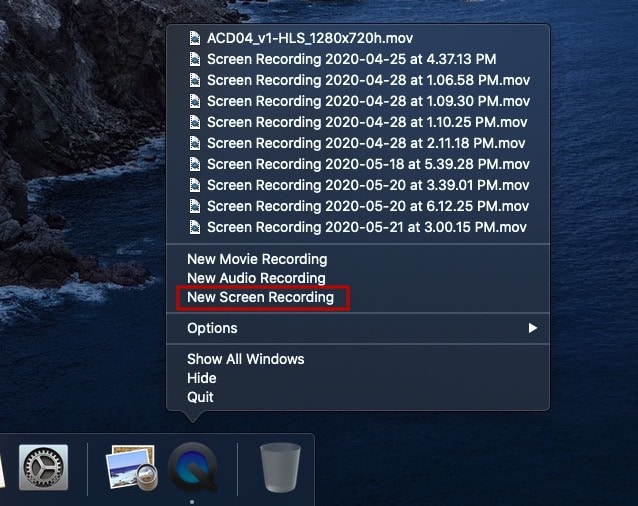Open Screen Recording 2020-05-18 at 5.39.28 PM.mov
This screenshot has height=506, width=638.
click(x=368, y=164)
